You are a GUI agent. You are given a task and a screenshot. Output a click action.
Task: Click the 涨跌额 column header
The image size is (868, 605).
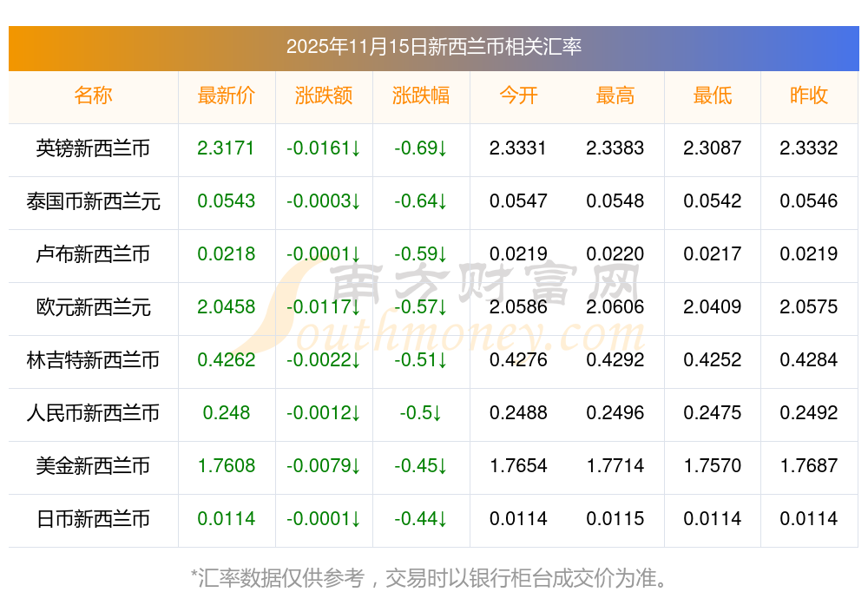(323, 95)
